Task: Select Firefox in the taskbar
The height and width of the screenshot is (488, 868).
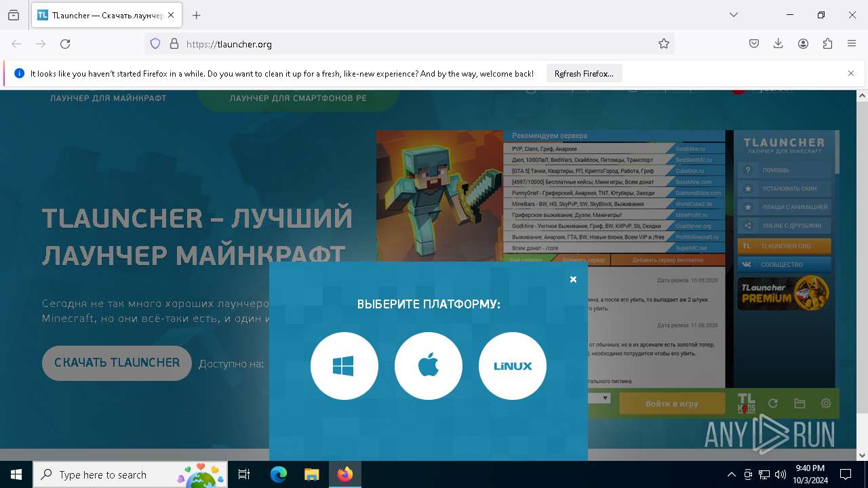Action: tap(345, 474)
